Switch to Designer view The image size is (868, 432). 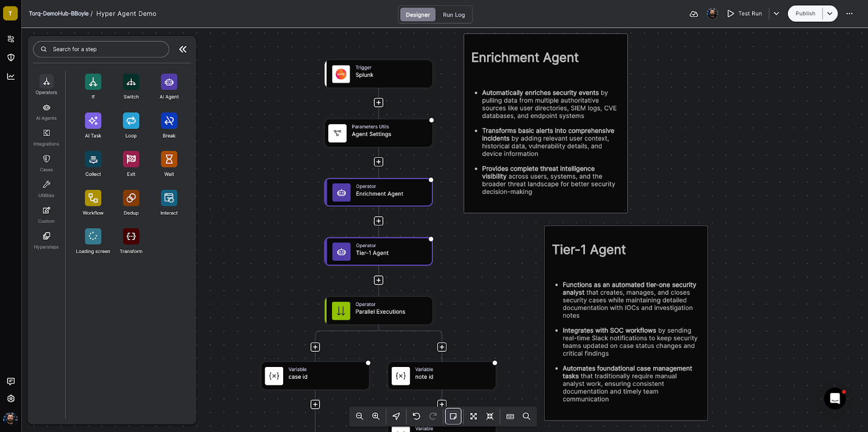[417, 15]
